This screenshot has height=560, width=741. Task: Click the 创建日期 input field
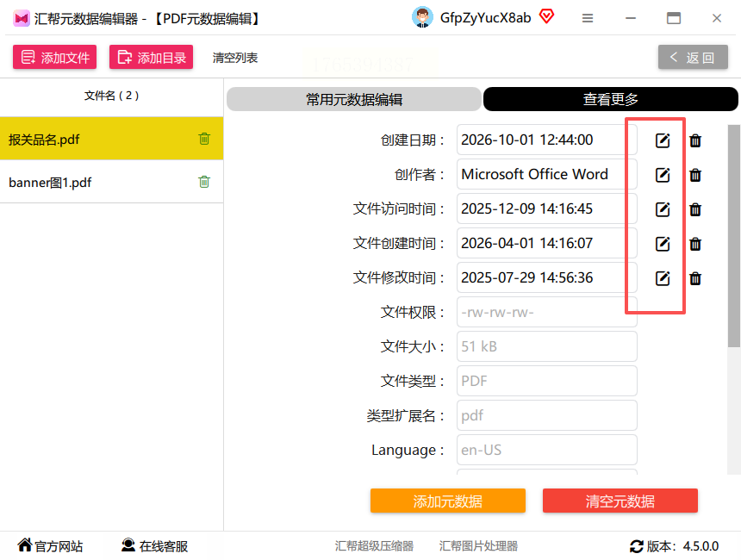point(547,140)
